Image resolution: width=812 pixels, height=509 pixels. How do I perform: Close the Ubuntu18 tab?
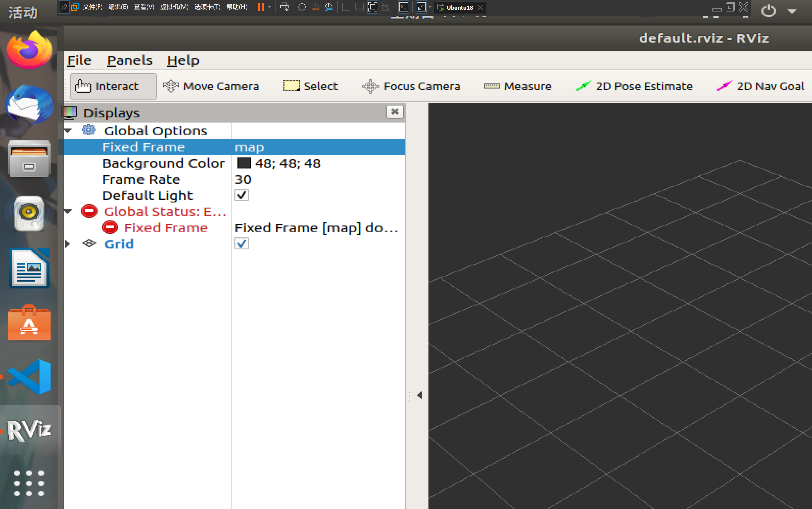pyautogui.click(x=480, y=7)
